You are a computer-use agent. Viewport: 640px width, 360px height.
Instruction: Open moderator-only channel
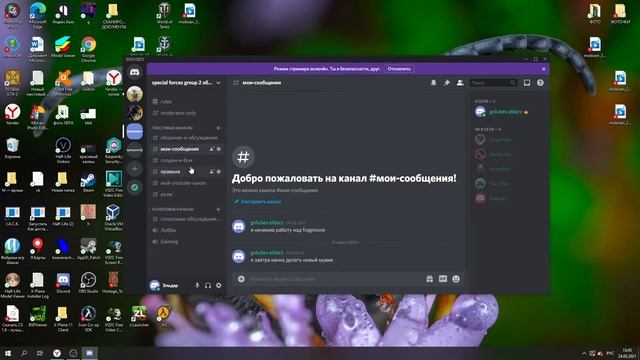point(186,113)
